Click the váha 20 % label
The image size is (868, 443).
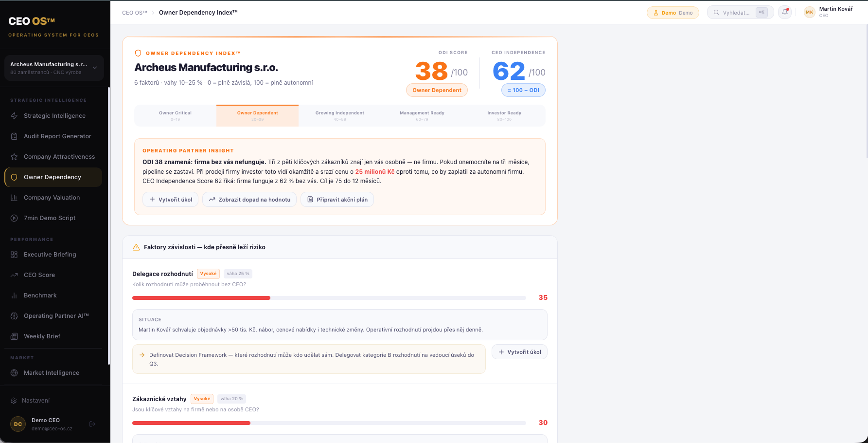coord(231,399)
